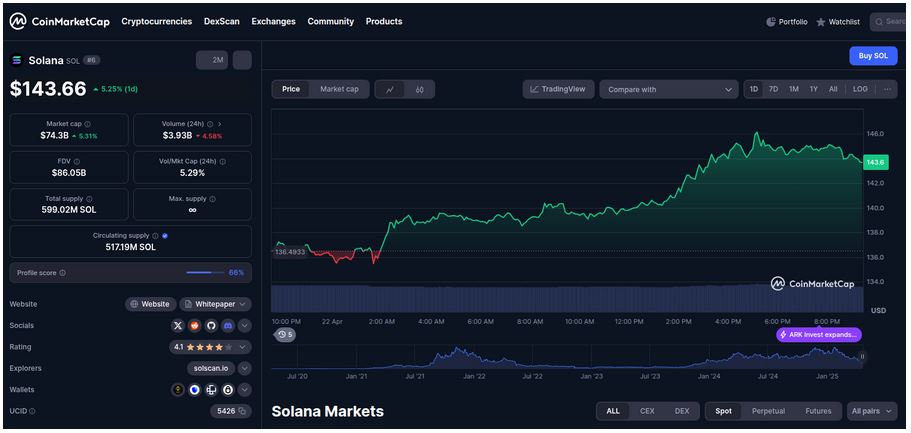The image size is (911, 433).
Task: Click the blue shield wallet icon
Action: point(195,390)
